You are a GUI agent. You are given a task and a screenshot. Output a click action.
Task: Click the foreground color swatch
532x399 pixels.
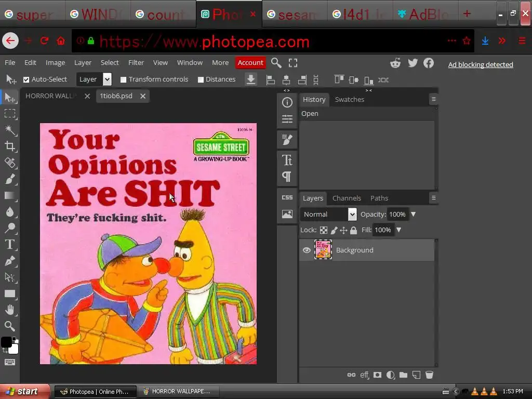6,342
